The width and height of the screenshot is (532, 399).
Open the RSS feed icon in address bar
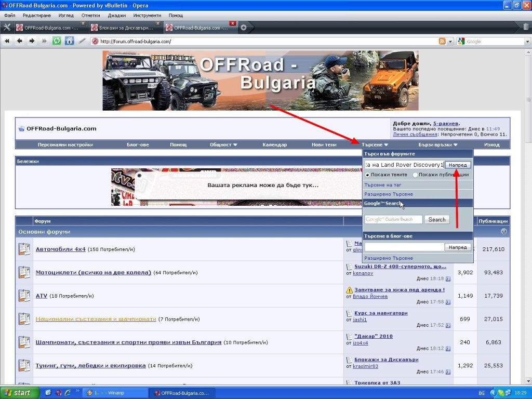(442, 42)
